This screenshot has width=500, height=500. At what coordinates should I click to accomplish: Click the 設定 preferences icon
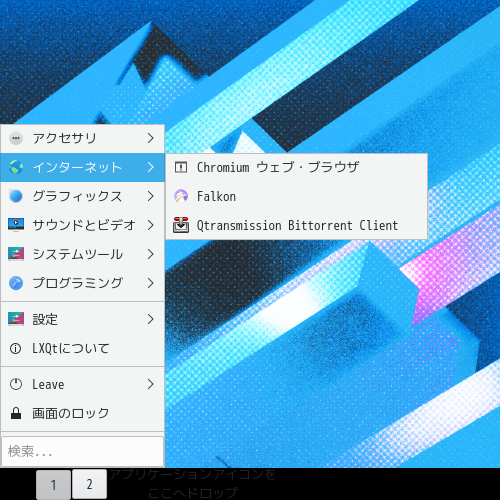[16, 319]
